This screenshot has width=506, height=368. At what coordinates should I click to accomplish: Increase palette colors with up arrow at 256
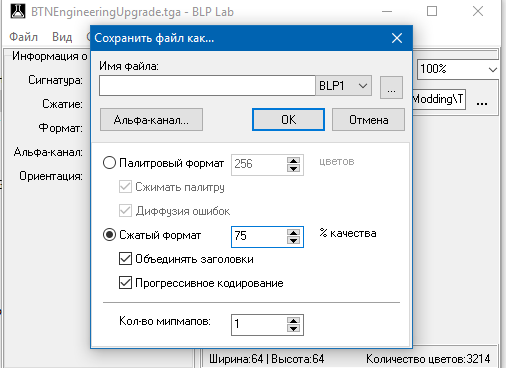293,161
